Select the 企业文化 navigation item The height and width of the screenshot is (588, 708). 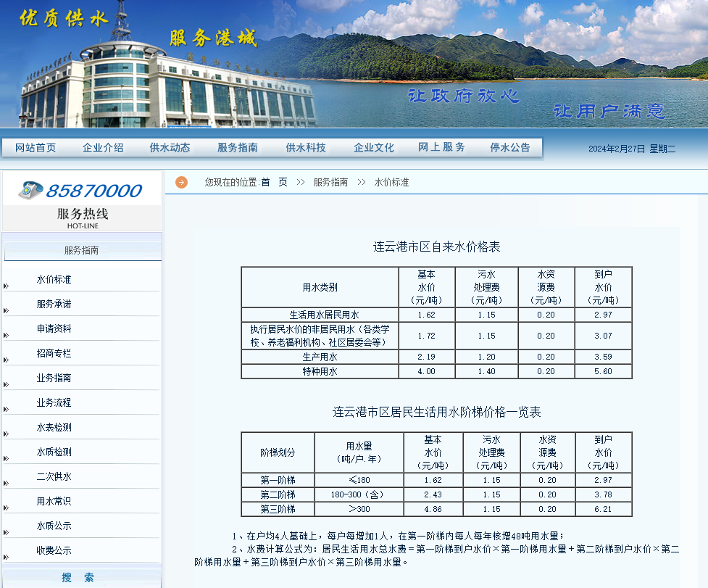tap(374, 147)
